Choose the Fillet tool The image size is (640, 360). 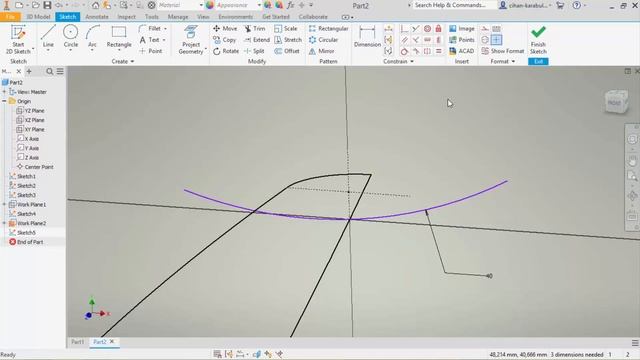(x=150, y=29)
